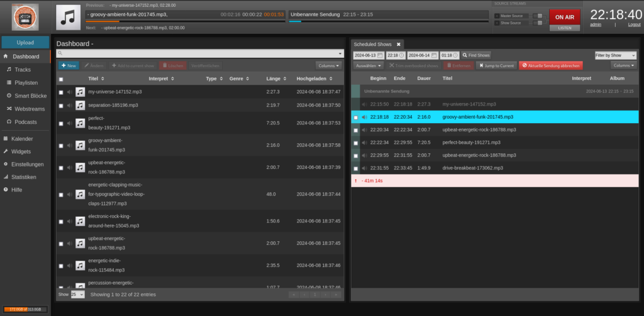Open the start date calendar icon
This screenshot has width=644, height=316.
(380, 55)
